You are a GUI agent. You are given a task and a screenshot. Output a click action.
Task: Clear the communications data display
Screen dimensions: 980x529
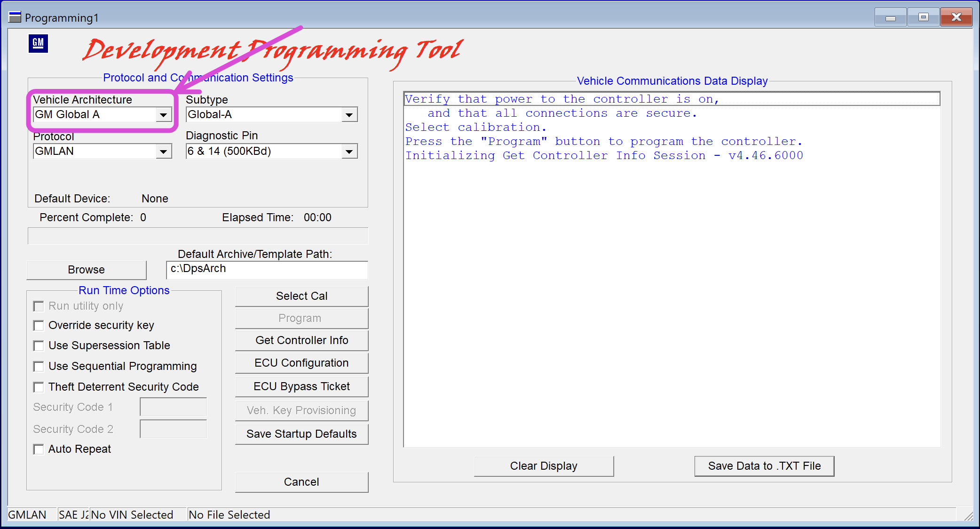click(x=544, y=466)
